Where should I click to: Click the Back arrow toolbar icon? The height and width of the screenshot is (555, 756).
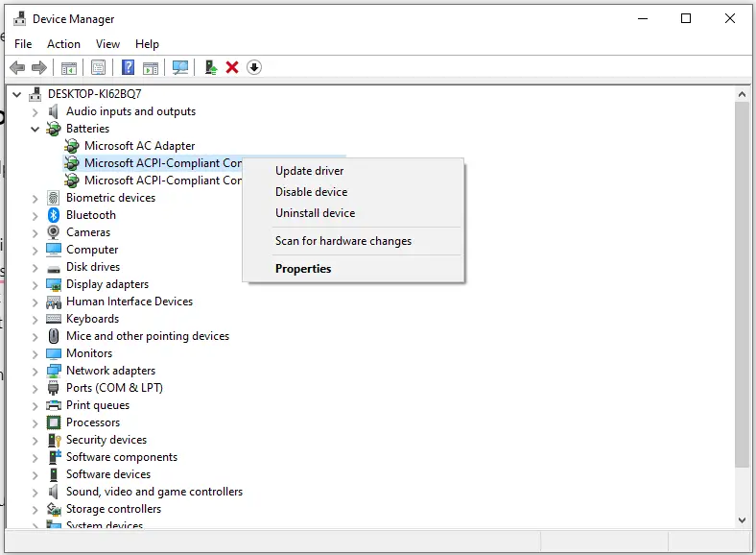[x=17, y=67]
